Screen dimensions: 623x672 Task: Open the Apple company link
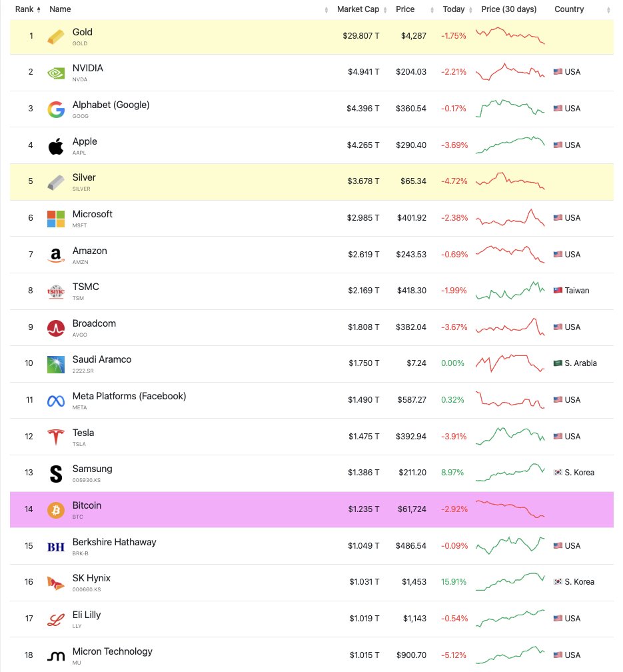(x=85, y=141)
